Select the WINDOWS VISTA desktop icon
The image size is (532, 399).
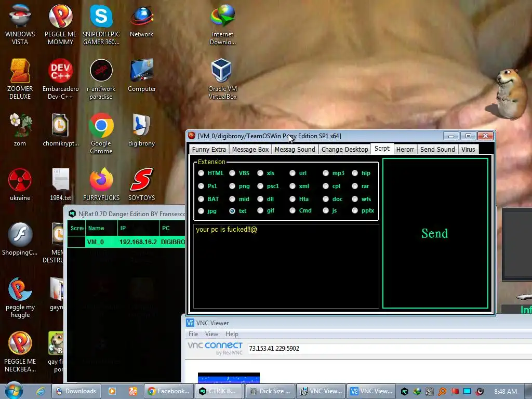20,24
